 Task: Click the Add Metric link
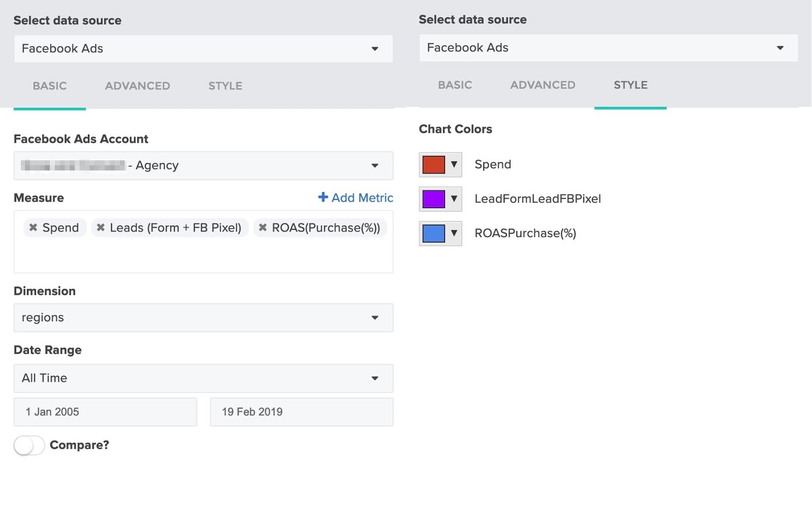[361, 198]
